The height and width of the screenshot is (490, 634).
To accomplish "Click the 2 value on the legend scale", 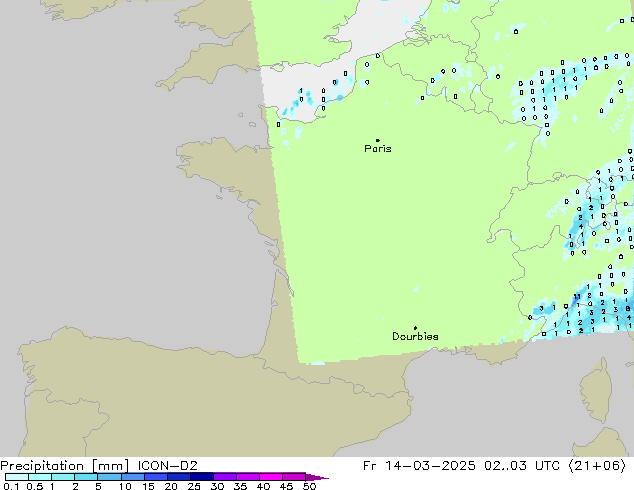I will [75, 486].
